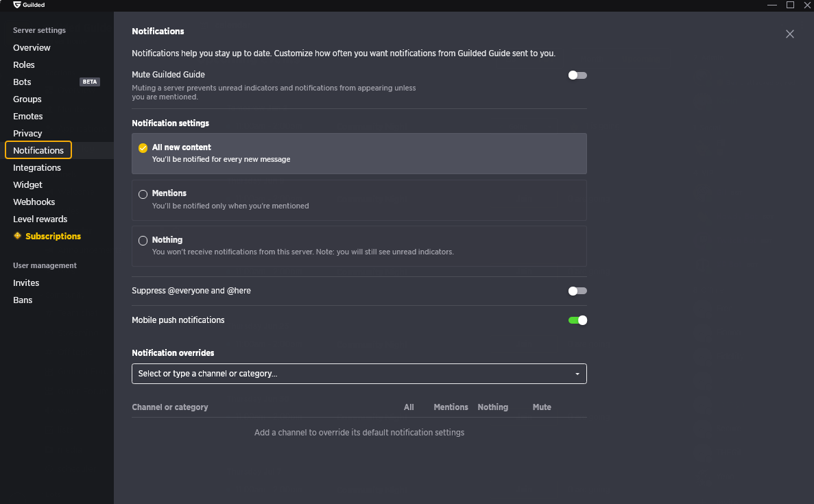
Task: Click the dropdown arrow in Notification overrides
Action: (x=577, y=374)
